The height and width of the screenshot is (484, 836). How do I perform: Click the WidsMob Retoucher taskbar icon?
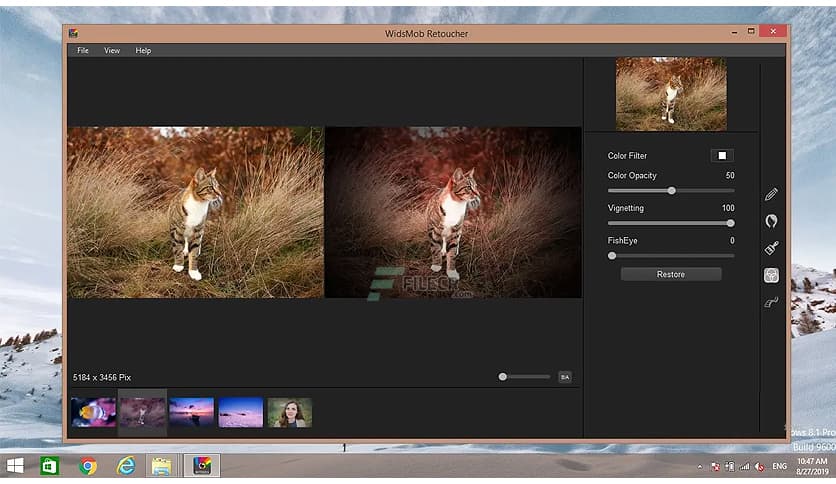pos(202,465)
